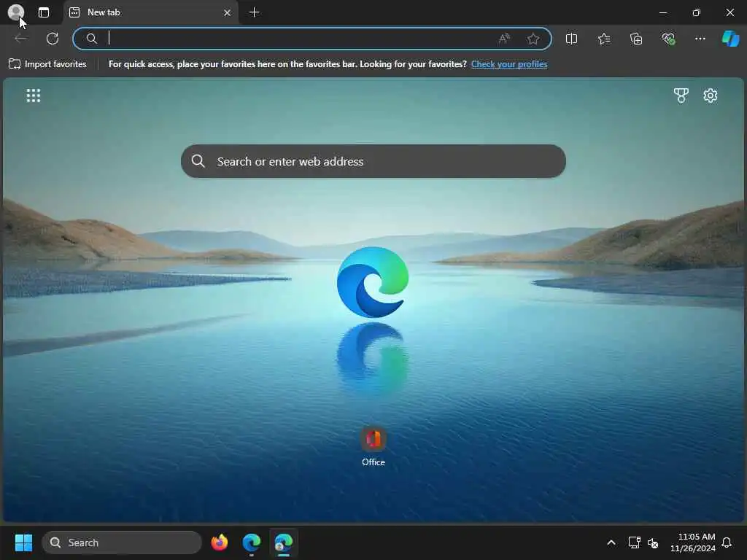Image resolution: width=747 pixels, height=560 pixels.
Task: Click the search icon in the address bar
Action: coord(91,39)
